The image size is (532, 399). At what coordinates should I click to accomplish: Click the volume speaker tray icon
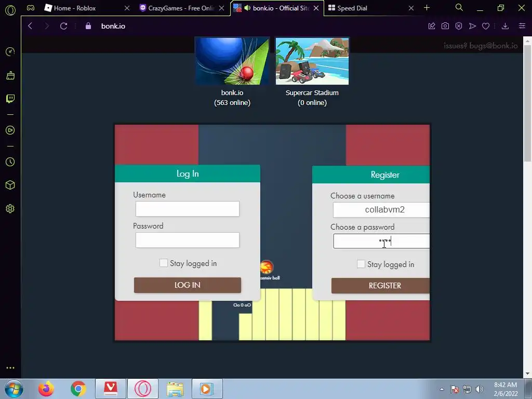(x=480, y=389)
